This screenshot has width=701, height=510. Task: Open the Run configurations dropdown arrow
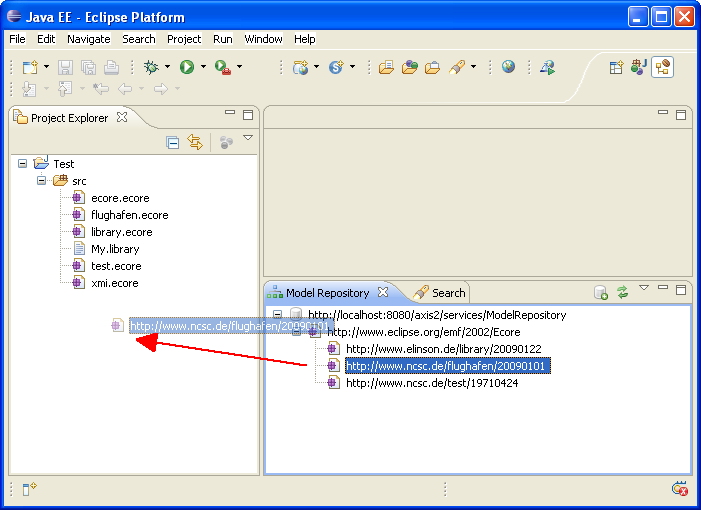click(203, 67)
